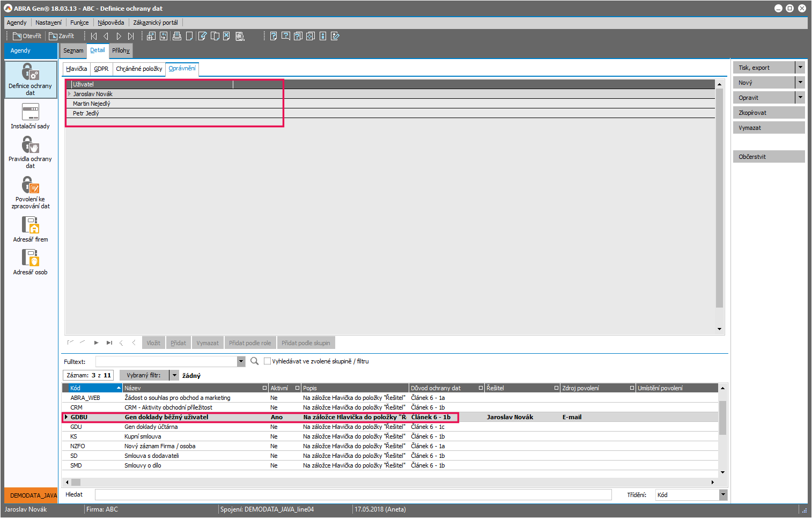The width and height of the screenshot is (812, 518).
Task: Open Adresář firem agenda icon
Action: 31,225
